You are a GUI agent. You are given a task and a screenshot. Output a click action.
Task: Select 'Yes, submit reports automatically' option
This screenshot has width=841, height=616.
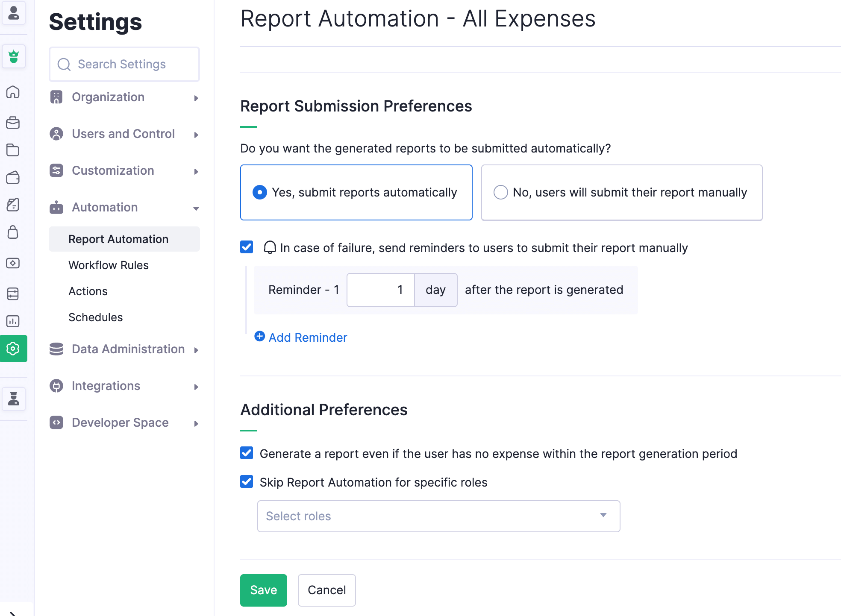point(260,192)
